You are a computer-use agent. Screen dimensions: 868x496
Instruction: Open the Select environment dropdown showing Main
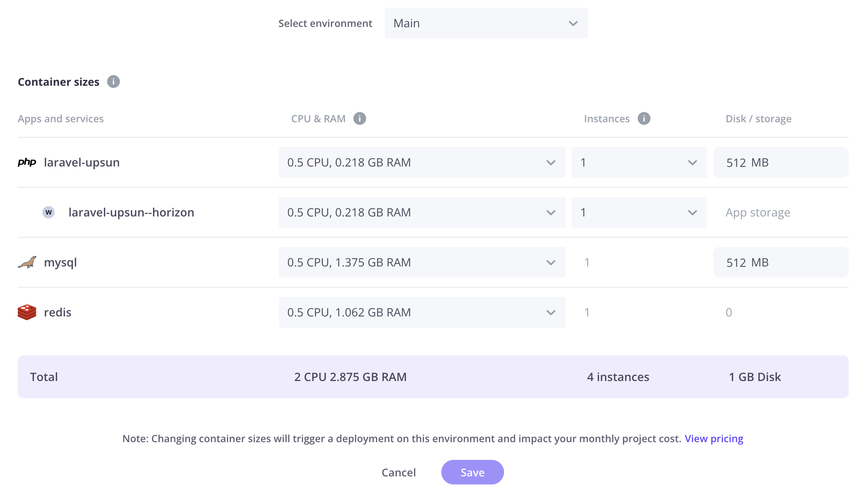(486, 23)
